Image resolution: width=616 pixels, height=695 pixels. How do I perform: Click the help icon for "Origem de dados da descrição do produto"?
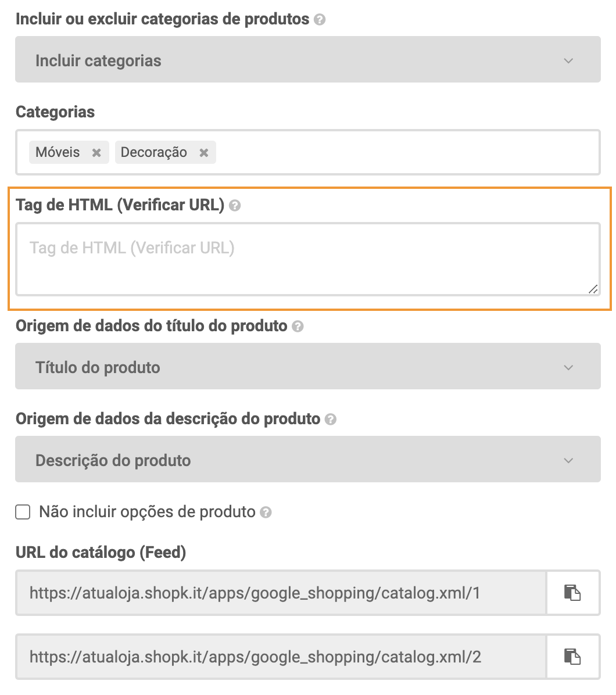tap(330, 419)
